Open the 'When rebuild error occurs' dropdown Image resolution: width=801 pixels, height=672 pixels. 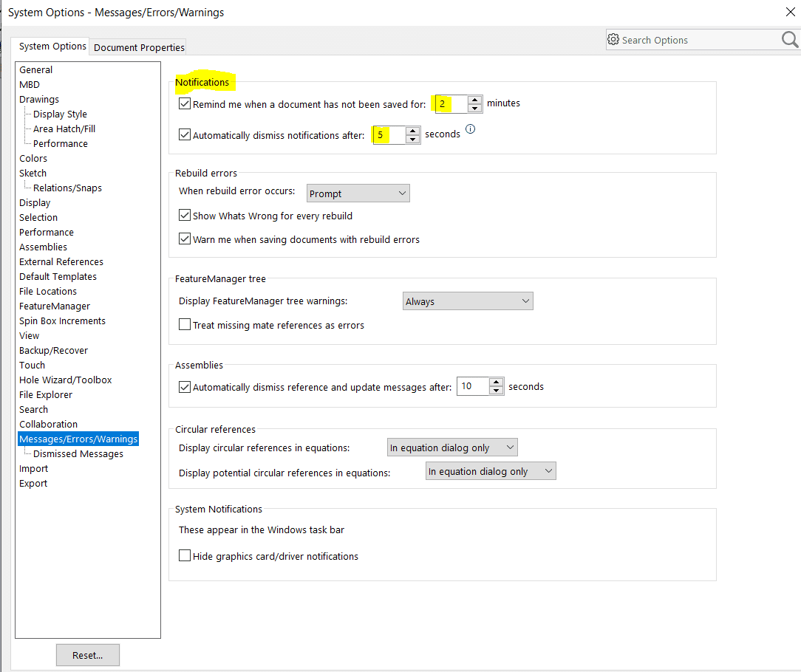[358, 193]
